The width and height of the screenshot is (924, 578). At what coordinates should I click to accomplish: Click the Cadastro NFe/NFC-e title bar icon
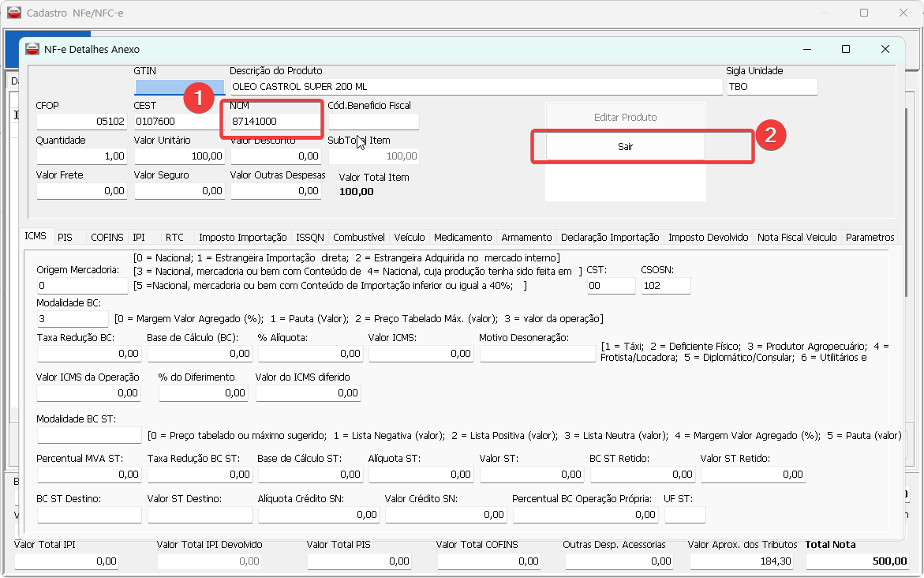click(x=13, y=13)
